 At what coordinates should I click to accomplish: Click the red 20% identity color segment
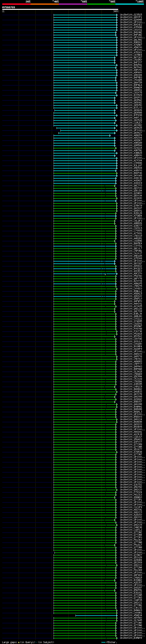16,4
